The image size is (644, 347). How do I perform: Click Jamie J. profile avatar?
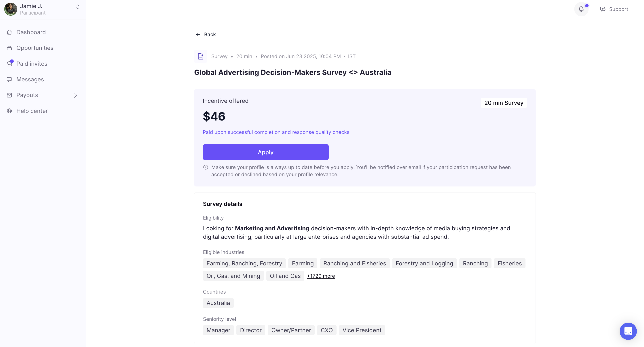click(11, 9)
